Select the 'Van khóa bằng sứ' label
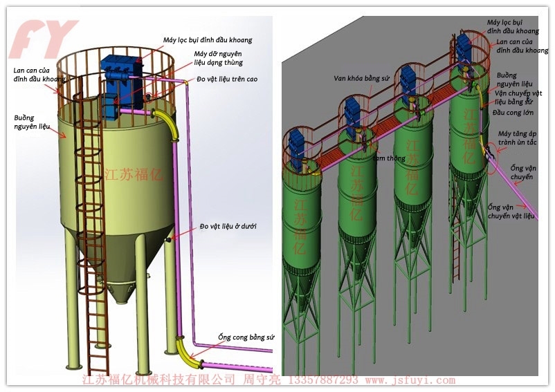This screenshot has width=555, height=392. 361,78
